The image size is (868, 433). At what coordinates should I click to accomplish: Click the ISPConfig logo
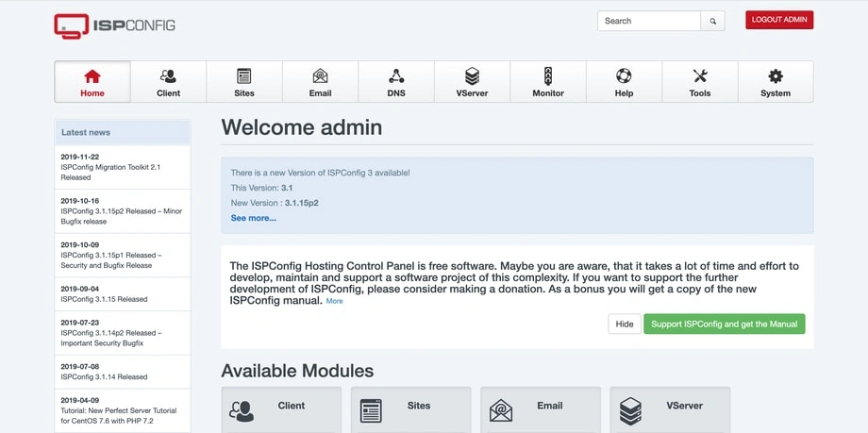(x=114, y=25)
